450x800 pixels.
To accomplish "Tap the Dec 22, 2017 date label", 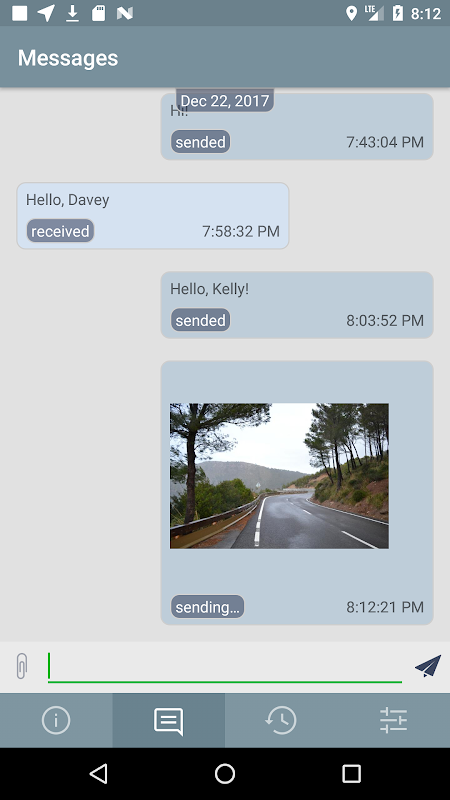I will click(225, 101).
